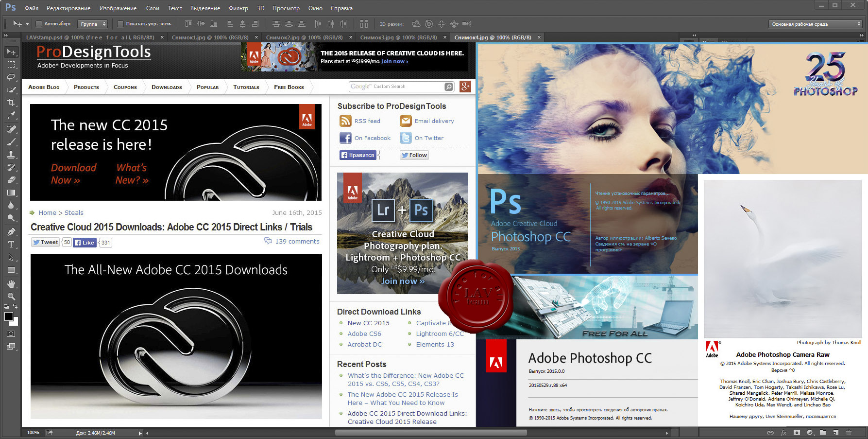Image resolution: width=868 pixels, height=439 pixels.
Task: Open the status bar info arrow
Action: (140, 433)
